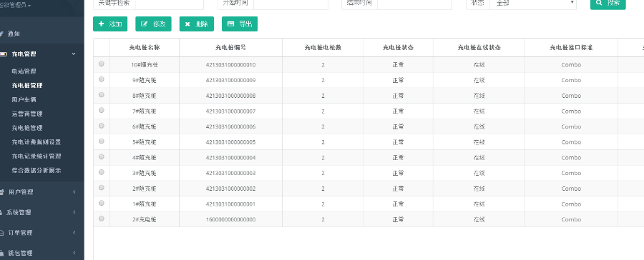Select the radio button for row 4213031000000001
644x260 pixels.
pyautogui.click(x=102, y=203)
